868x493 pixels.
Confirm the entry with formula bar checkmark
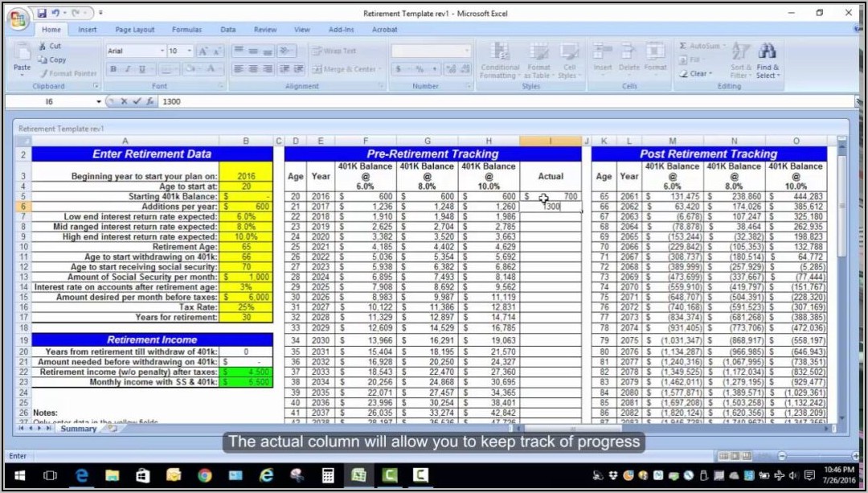click(x=136, y=102)
